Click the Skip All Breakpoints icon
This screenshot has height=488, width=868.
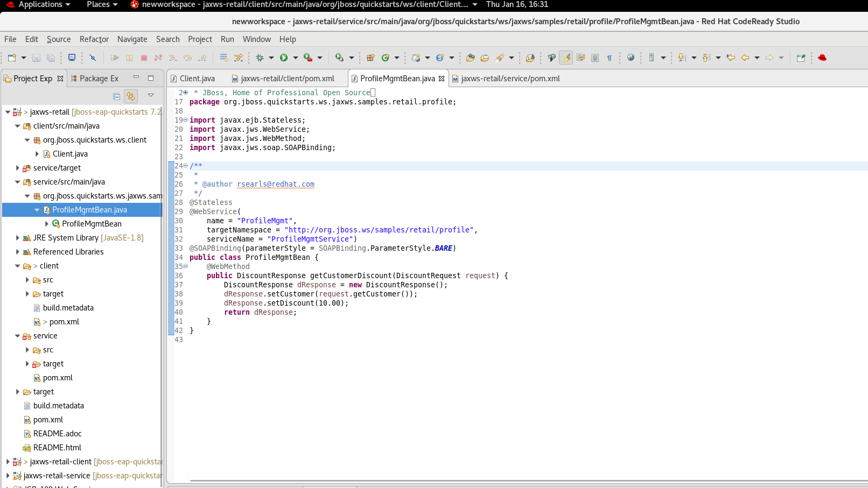click(x=93, y=58)
